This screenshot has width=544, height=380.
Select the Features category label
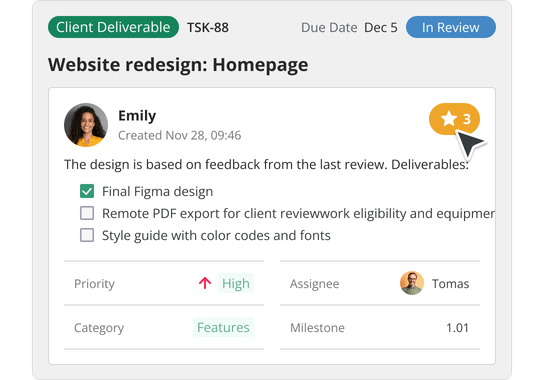[223, 327]
